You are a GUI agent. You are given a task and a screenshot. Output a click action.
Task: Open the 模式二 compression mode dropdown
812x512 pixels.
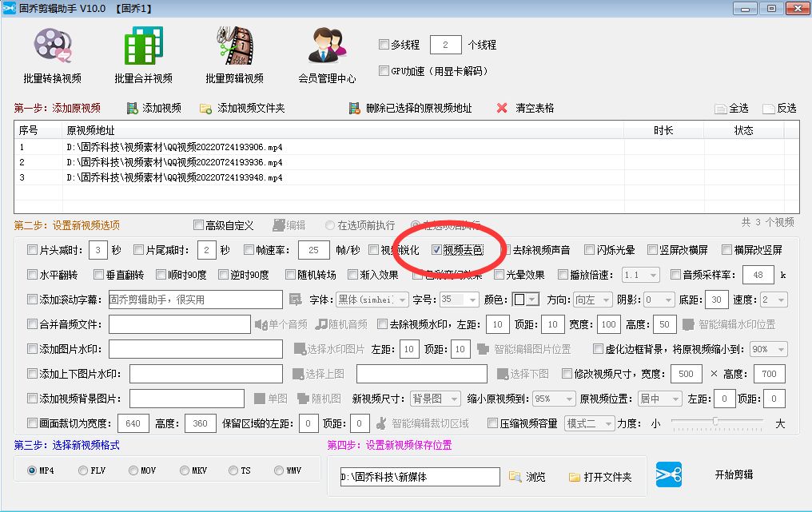pyautogui.click(x=590, y=423)
